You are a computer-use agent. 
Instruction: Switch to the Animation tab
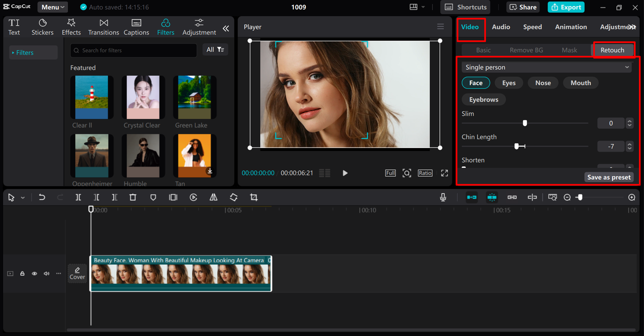click(571, 27)
